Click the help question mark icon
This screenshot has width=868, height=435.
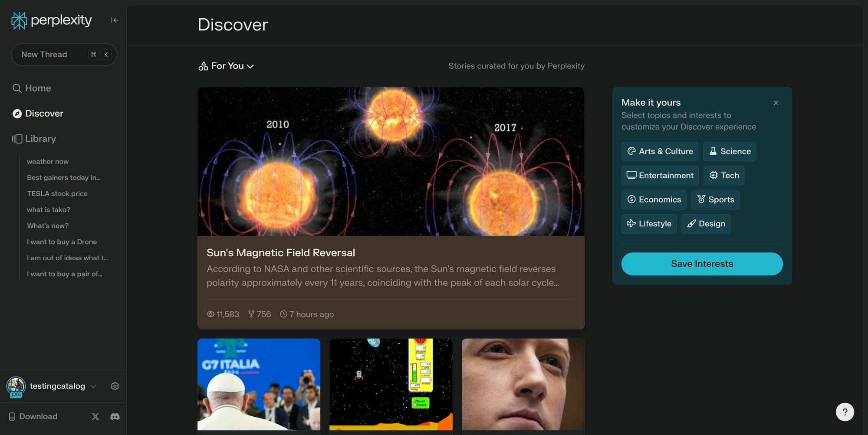click(845, 412)
